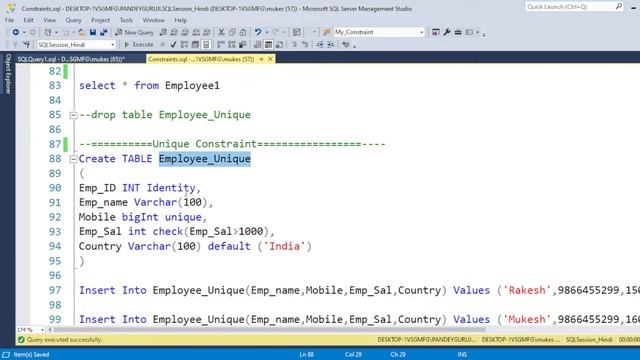Image resolution: width=640 pixels, height=360 pixels.
Task: Open the Undo history dropdown arrow
Action: click(267, 32)
